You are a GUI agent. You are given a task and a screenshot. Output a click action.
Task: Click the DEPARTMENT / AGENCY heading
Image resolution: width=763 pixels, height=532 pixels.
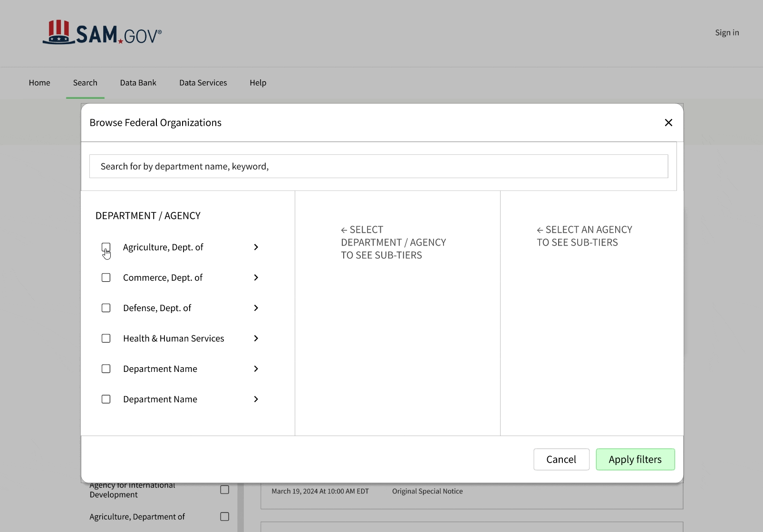tap(148, 216)
